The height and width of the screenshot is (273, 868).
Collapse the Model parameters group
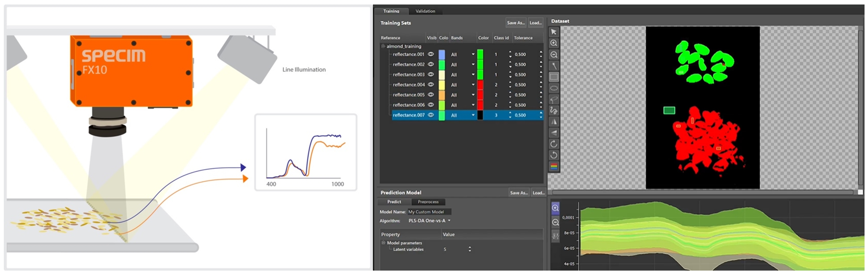[383, 243]
